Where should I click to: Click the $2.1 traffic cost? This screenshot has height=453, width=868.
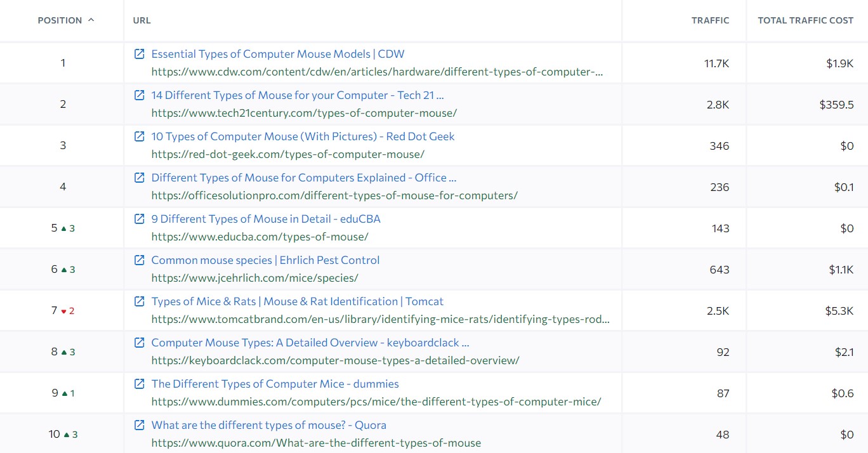click(843, 352)
